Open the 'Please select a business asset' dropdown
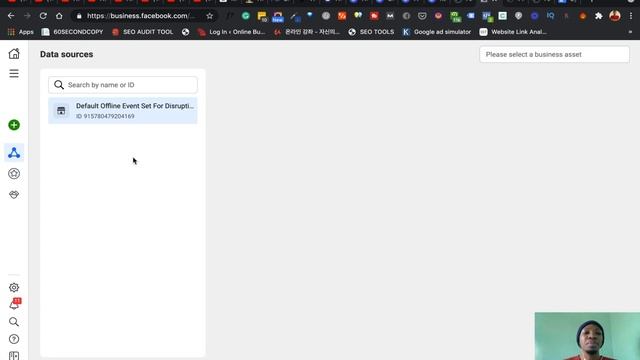Screen dimensions: 640x360 554,54
